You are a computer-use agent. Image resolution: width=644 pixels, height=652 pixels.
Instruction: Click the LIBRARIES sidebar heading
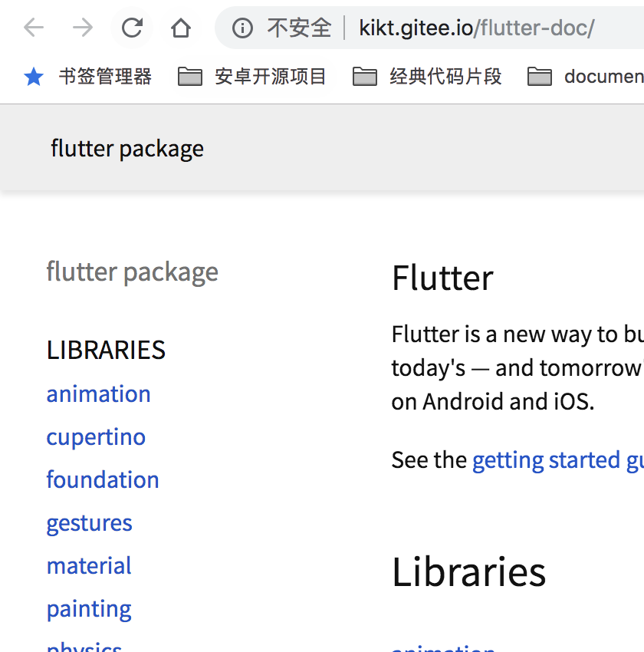point(106,350)
